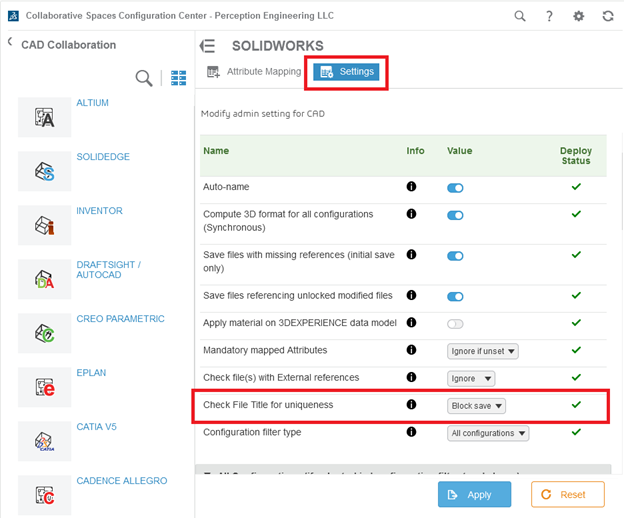
Task: Select the EPLAN connector icon
Action: click(45, 388)
